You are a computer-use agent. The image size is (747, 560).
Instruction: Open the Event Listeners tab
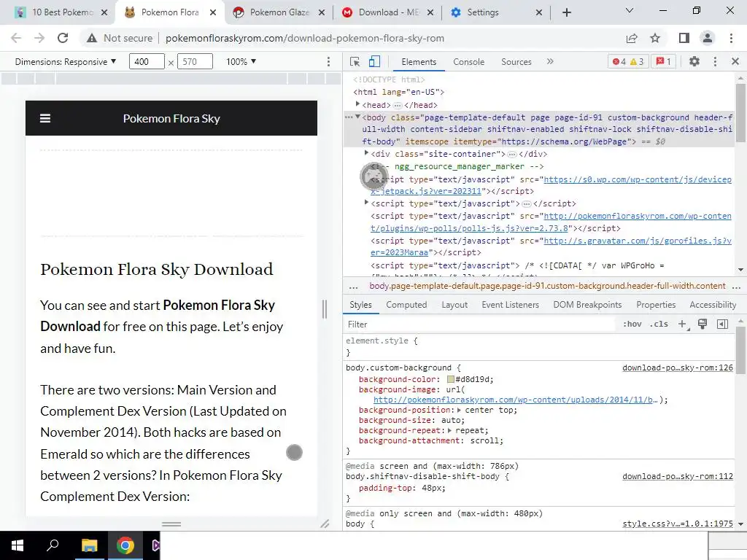pyautogui.click(x=510, y=305)
